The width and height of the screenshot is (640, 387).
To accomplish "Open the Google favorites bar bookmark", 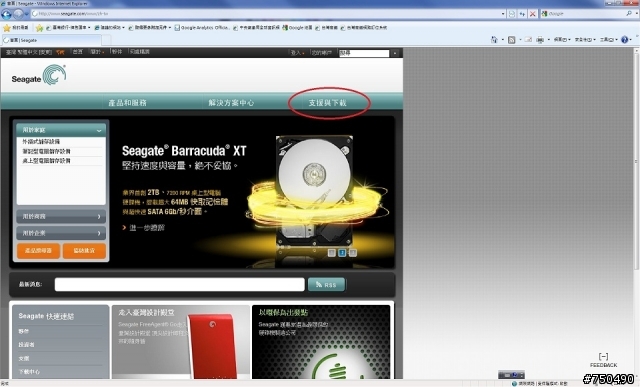I will click(x=297, y=28).
